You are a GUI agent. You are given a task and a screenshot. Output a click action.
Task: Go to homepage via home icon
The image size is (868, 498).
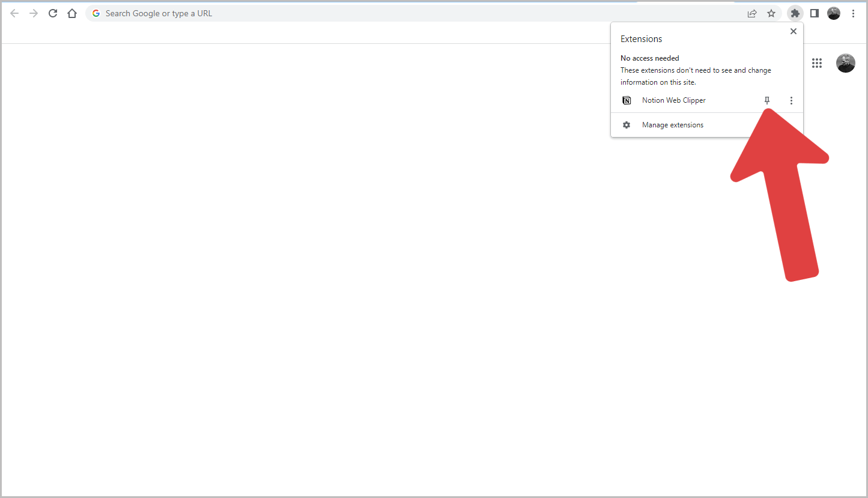[x=71, y=13]
